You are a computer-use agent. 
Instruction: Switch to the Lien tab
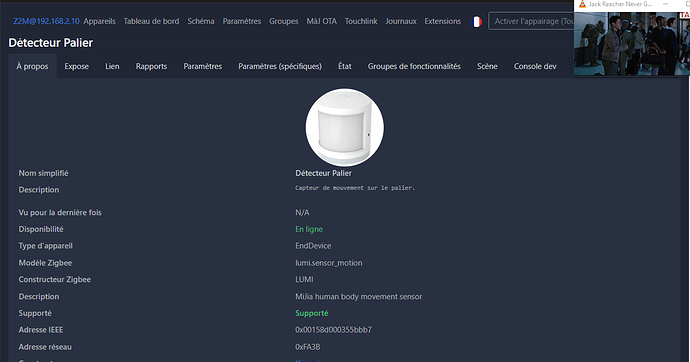[112, 66]
